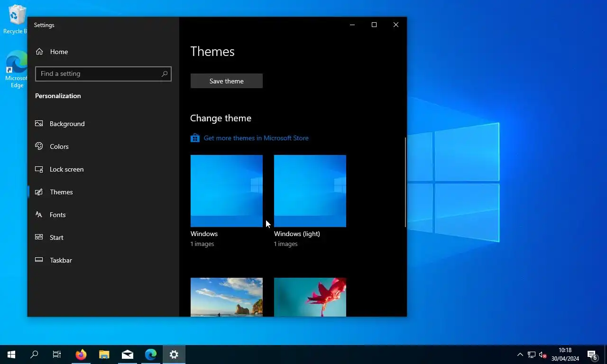Select the red flower theme thumbnail
This screenshot has width=607, height=364.
[x=310, y=297]
